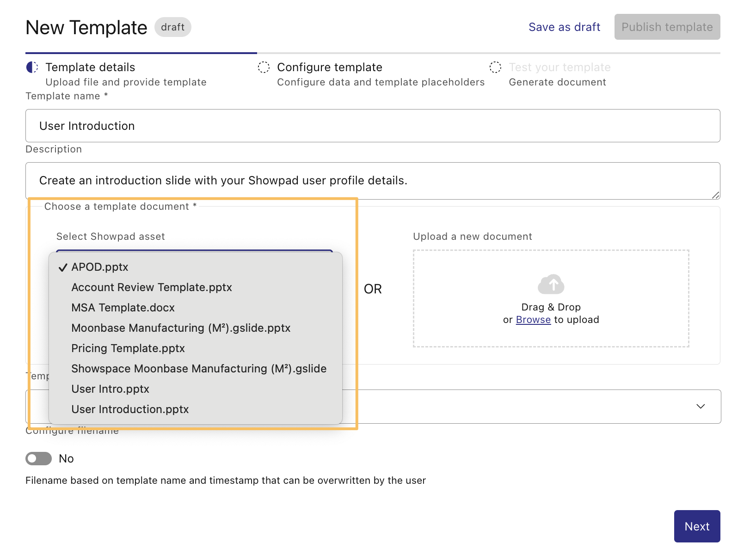This screenshot has width=750, height=560.
Task: Click the Test your template dashed circle icon
Action: [x=495, y=67]
